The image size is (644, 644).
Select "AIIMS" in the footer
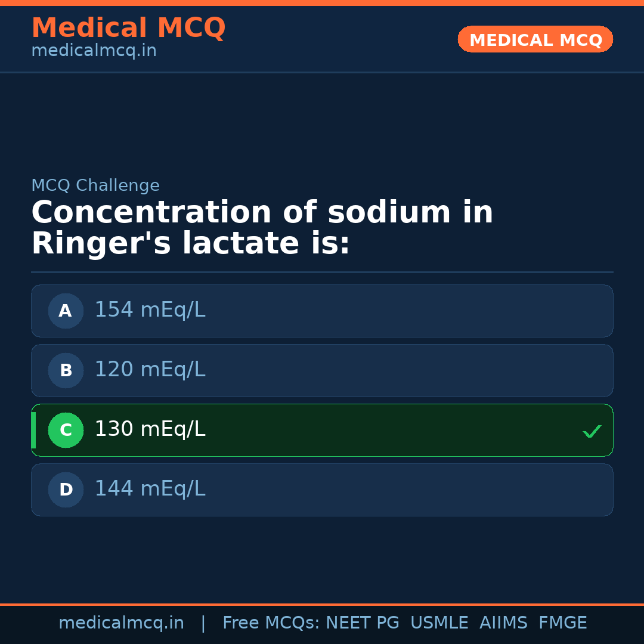pos(503,623)
